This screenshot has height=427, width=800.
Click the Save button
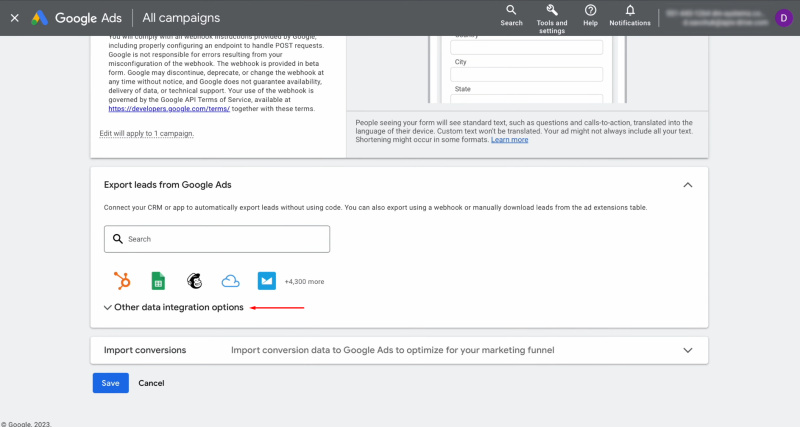pyautogui.click(x=110, y=383)
